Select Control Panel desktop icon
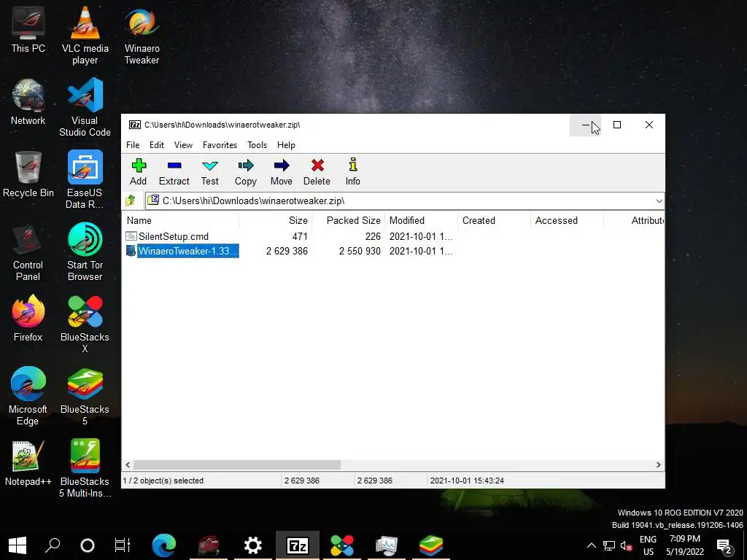747x560 pixels. click(x=28, y=252)
